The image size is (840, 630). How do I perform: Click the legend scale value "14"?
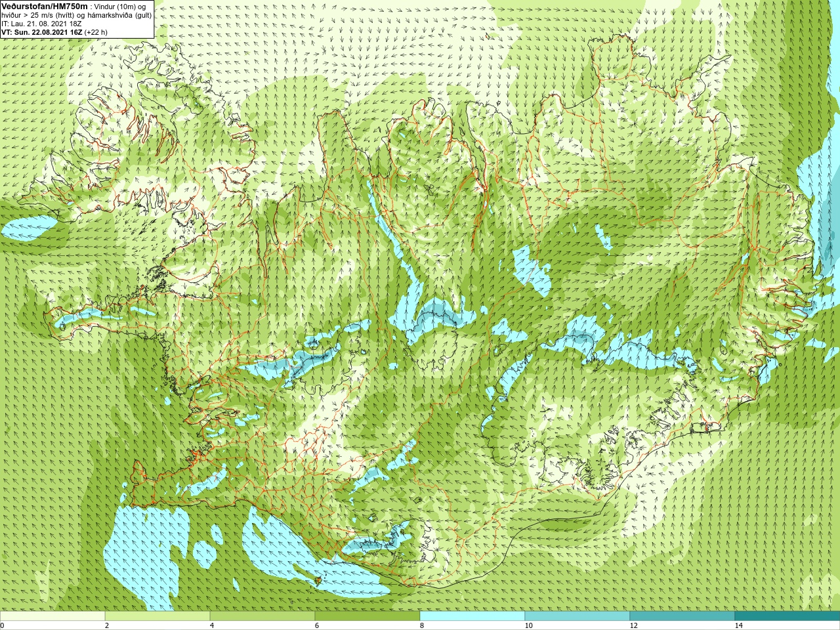738,625
